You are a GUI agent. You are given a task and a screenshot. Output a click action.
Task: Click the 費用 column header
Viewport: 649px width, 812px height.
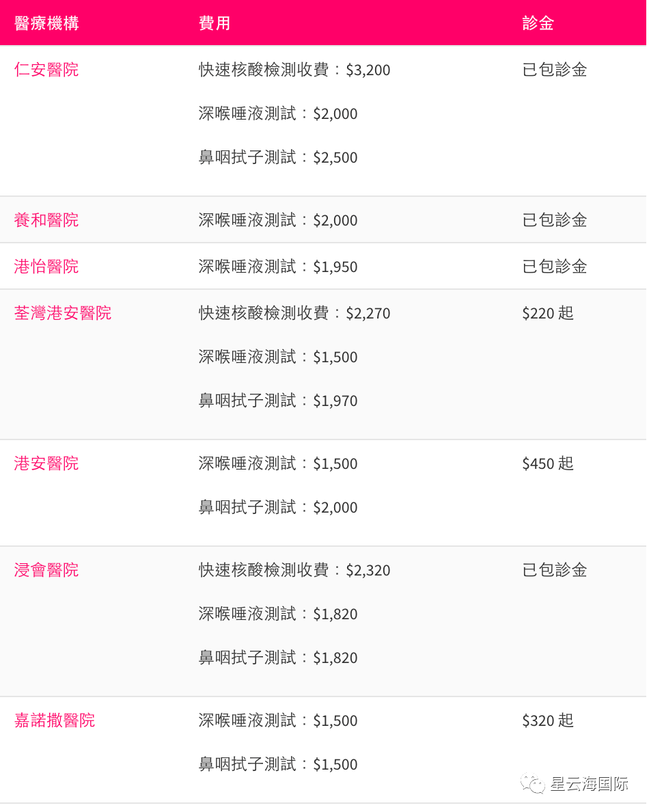click(x=215, y=23)
